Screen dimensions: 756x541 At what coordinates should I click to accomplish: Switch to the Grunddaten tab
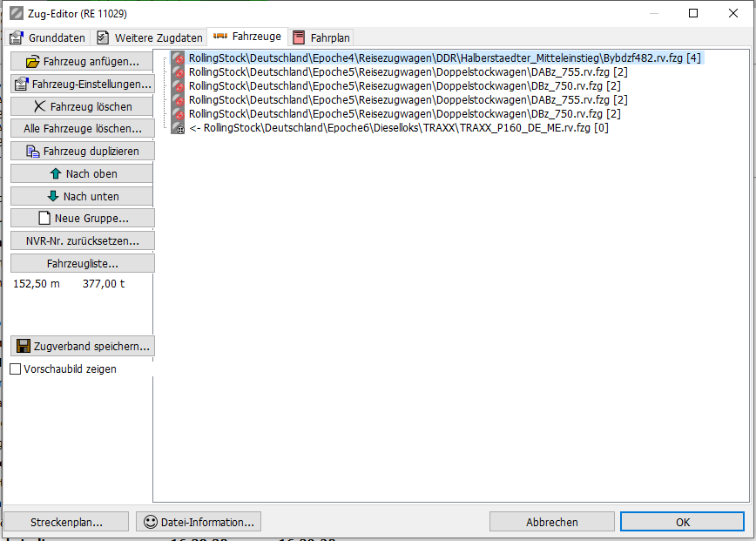(x=48, y=37)
